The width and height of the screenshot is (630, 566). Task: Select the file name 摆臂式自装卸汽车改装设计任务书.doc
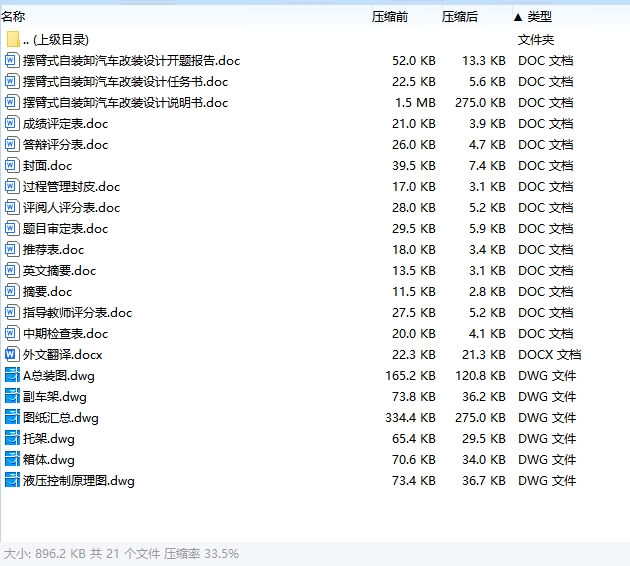click(125, 82)
